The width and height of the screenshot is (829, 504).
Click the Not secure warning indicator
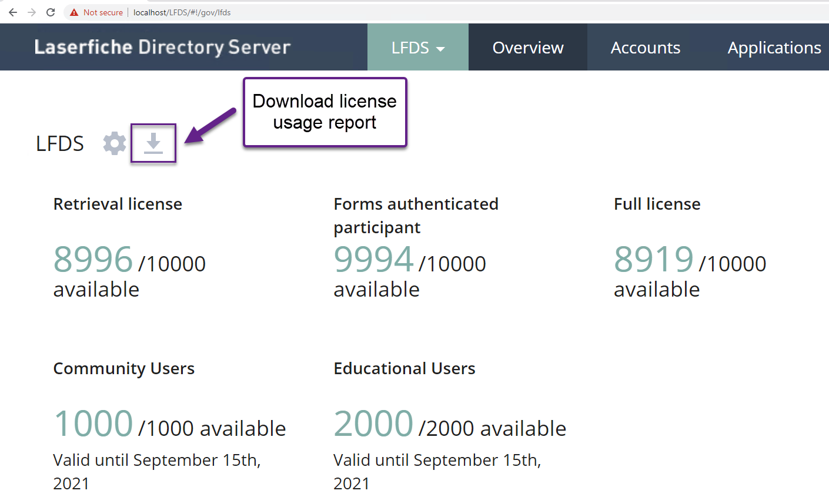(x=96, y=12)
